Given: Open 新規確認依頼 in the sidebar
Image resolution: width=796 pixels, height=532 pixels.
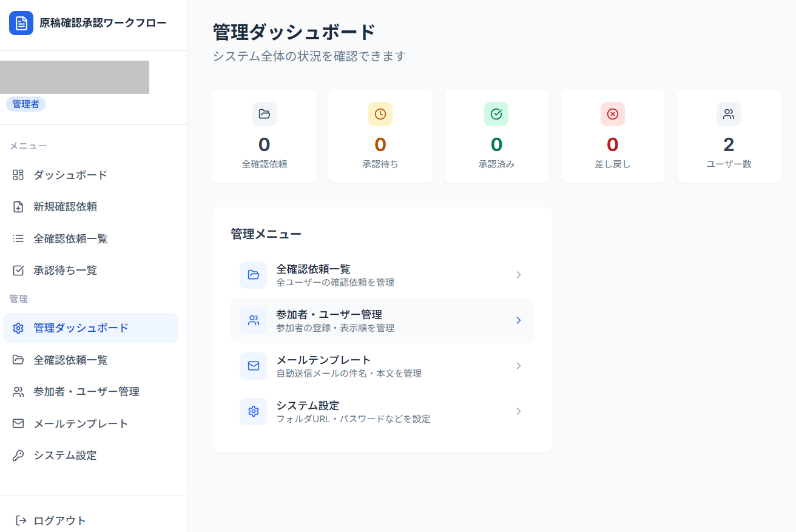Looking at the screenshot, I should [91, 207].
